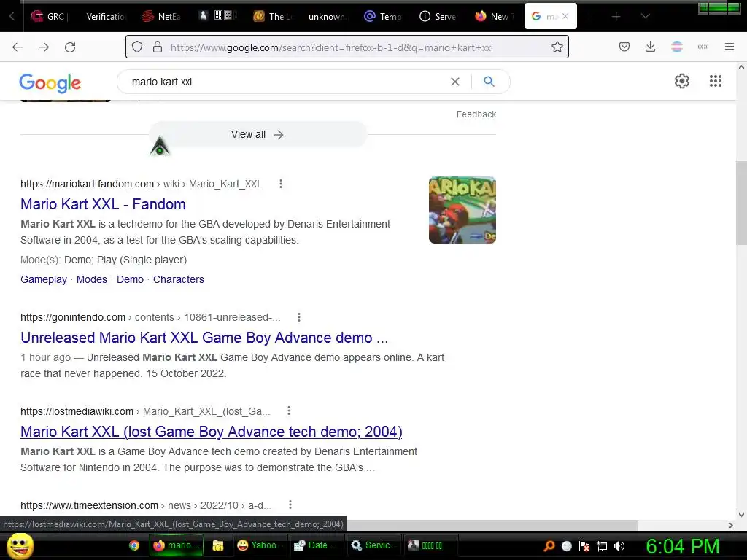Image resolution: width=747 pixels, height=560 pixels.
Task: Open the folder icon in taskbar
Action: pyautogui.click(x=218, y=545)
